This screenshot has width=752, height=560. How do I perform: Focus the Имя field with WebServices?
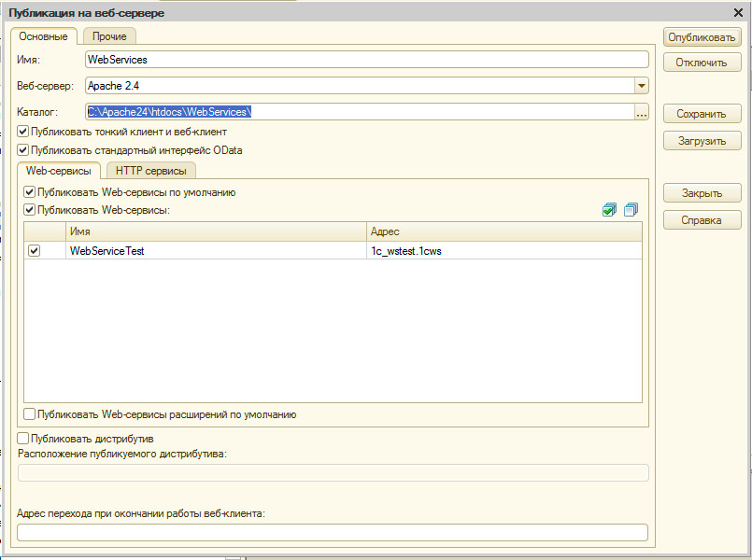click(x=367, y=60)
